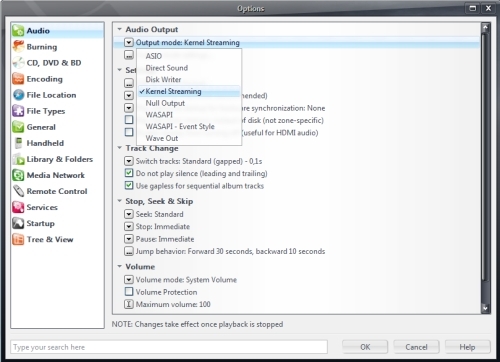The height and width of the screenshot is (362, 500).
Task: Select the General settings icon
Action: pos(18,127)
